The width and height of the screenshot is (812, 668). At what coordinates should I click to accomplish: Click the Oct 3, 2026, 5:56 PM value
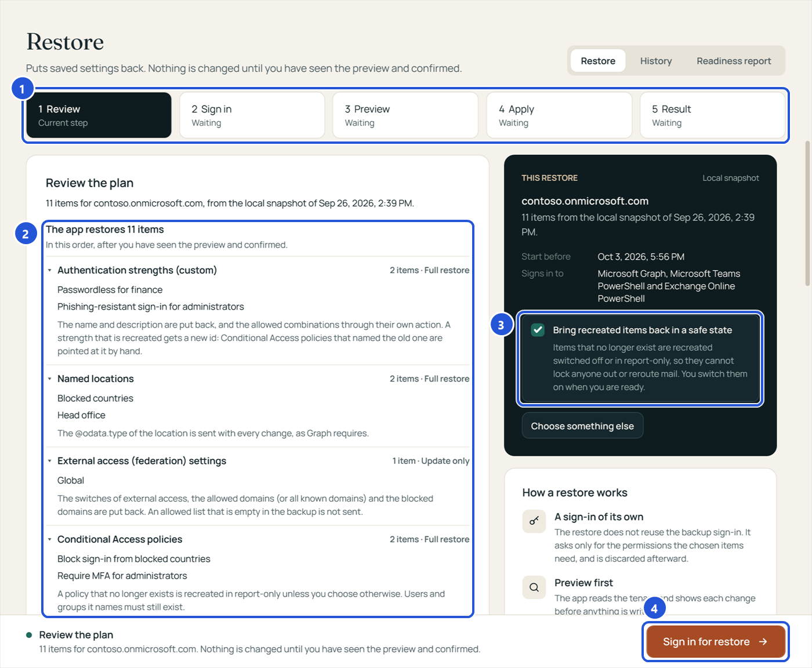tap(641, 257)
